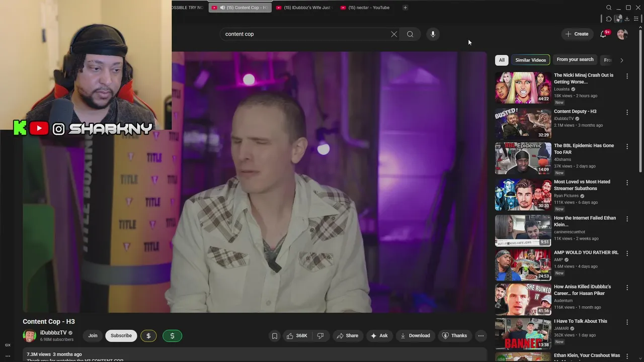Open the iDubbbzTV channel name link

pyautogui.click(x=53, y=333)
